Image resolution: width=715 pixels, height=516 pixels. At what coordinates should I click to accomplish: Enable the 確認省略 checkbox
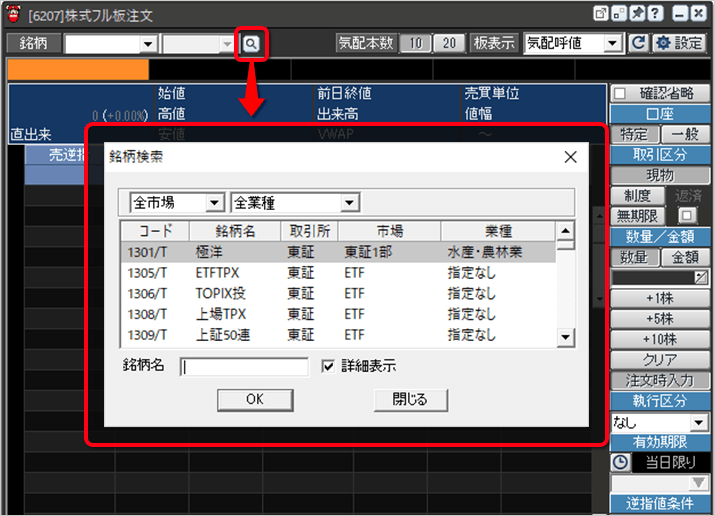click(x=619, y=94)
